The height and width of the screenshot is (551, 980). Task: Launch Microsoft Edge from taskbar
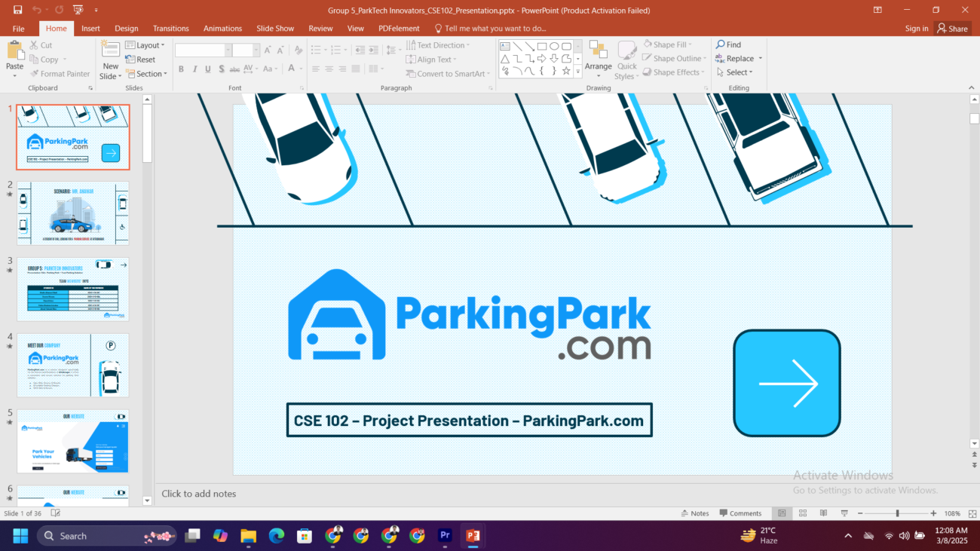pyautogui.click(x=277, y=536)
